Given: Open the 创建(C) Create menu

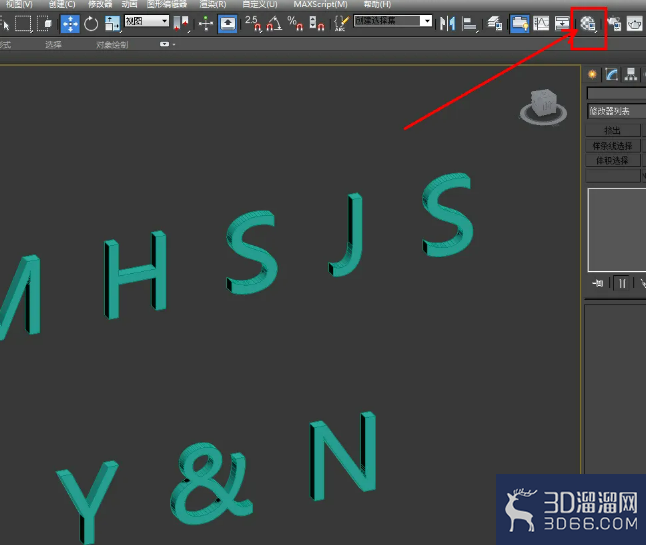Looking at the screenshot, I should (62, 5).
